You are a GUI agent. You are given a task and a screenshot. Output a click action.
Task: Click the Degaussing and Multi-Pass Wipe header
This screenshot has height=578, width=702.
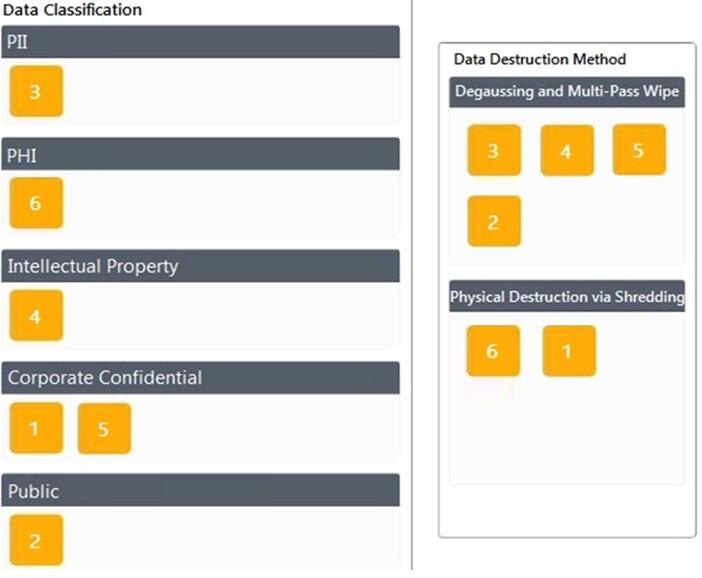pyautogui.click(x=567, y=92)
